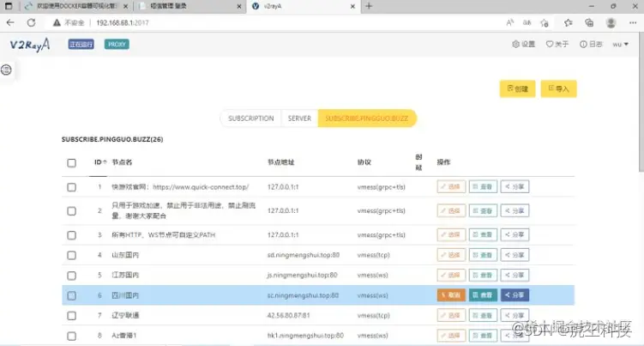The height and width of the screenshot is (346, 644).
Task: Expand the wu user dropdown
Action: click(x=620, y=44)
